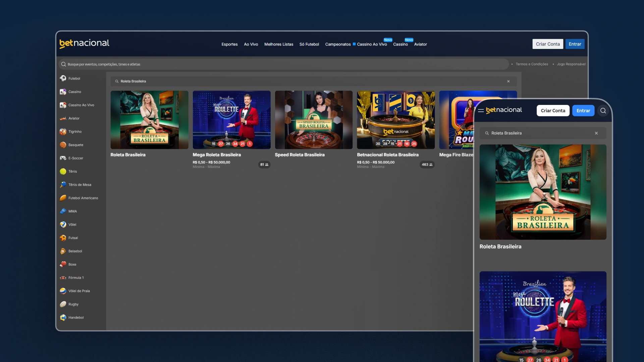Image resolution: width=644 pixels, height=362 pixels.
Task: Click the 81 players badge
Action: [x=264, y=165]
